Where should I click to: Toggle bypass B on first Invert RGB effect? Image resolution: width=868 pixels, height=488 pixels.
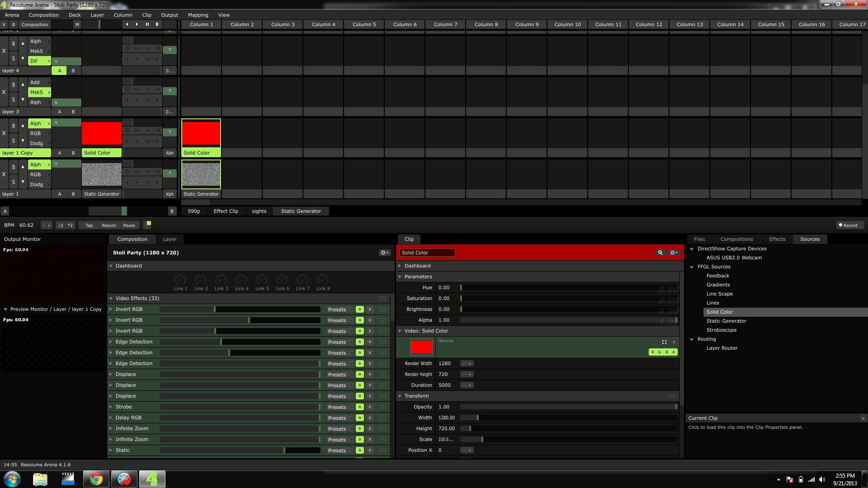click(359, 310)
